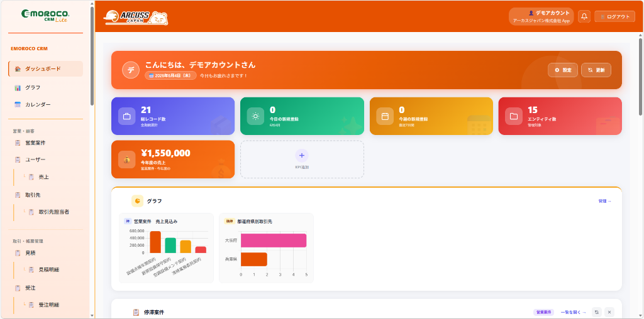Select 受注明細 sub-item
Viewport: 644px width, 319px height.
[49, 305]
